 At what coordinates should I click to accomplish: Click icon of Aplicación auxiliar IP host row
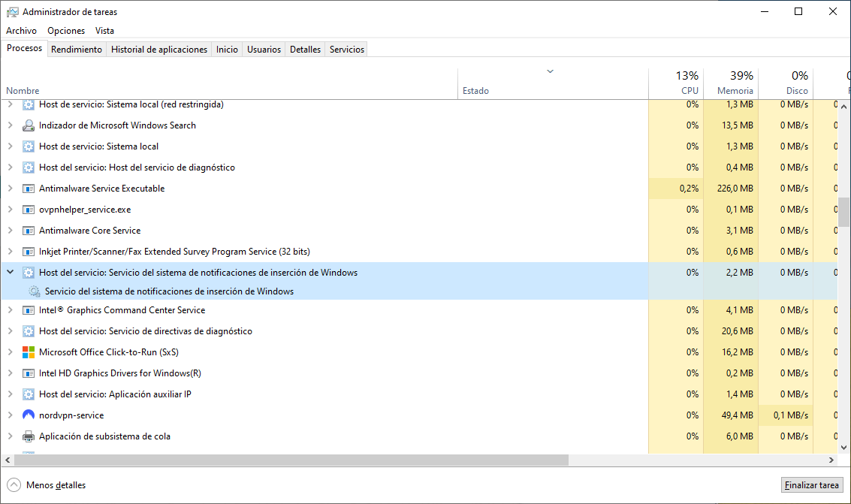[x=29, y=394]
